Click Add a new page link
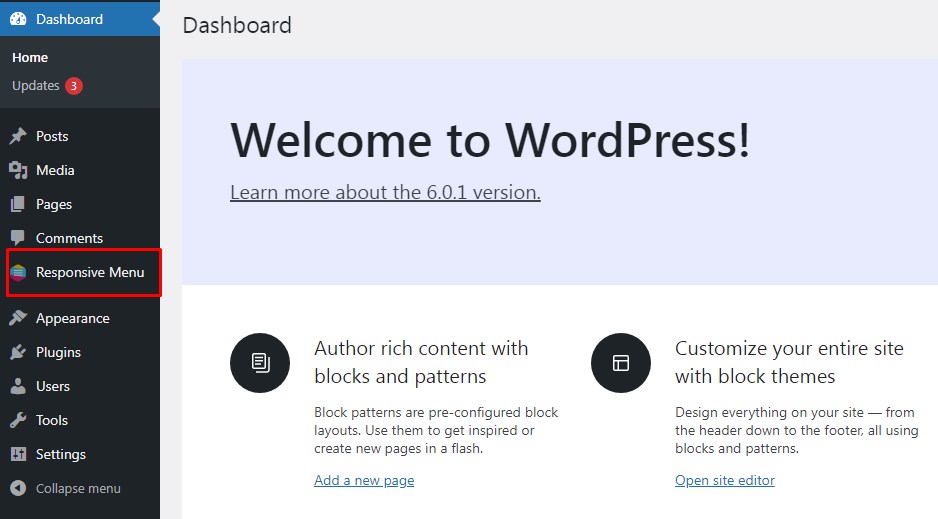The image size is (938, 519). (364, 481)
